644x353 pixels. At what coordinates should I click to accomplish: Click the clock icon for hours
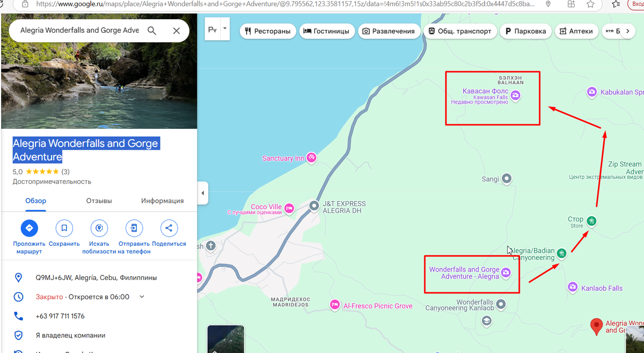coord(18,297)
